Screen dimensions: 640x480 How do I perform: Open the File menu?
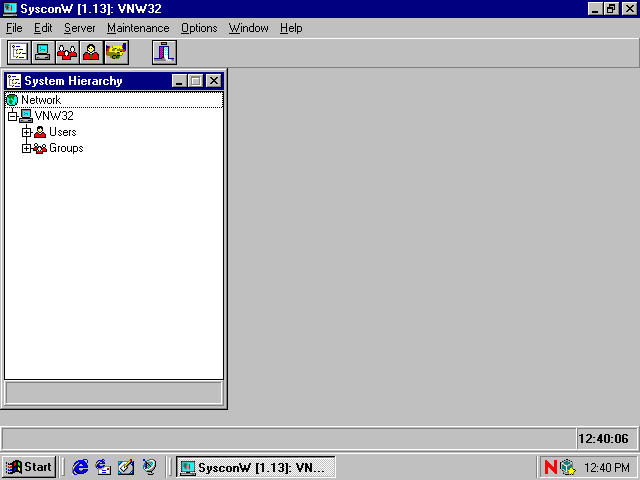coord(14,28)
